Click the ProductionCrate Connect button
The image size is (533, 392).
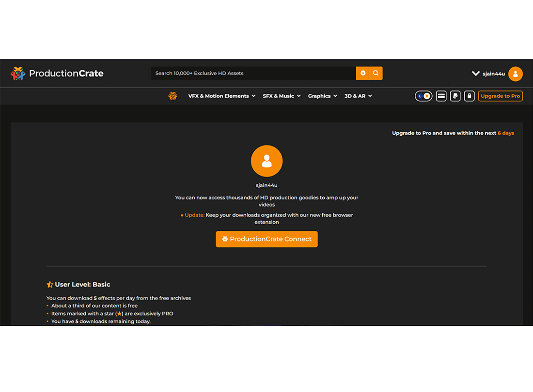(266, 239)
